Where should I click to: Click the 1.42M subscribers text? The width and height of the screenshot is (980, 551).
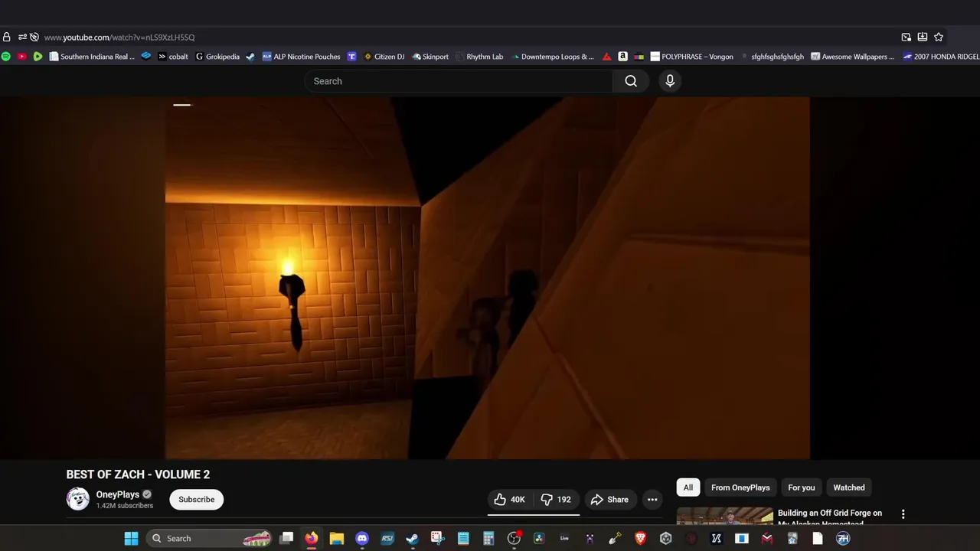pos(125,506)
